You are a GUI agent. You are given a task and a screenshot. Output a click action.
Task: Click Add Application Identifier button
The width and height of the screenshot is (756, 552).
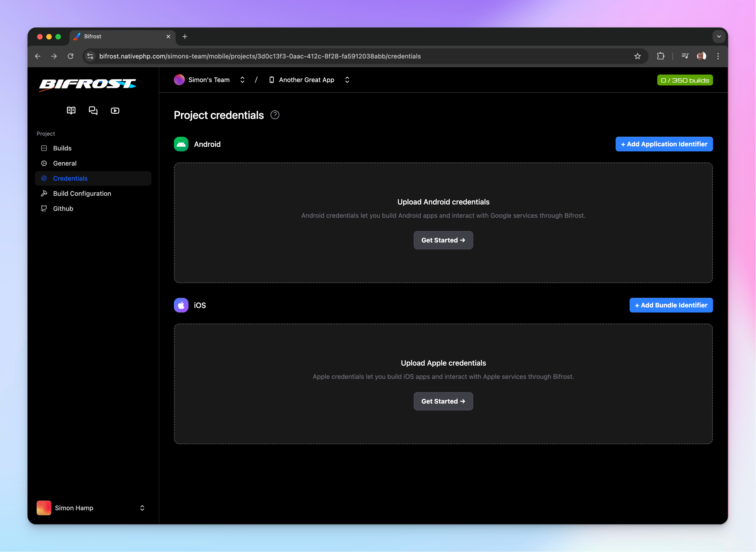(664, 144)
